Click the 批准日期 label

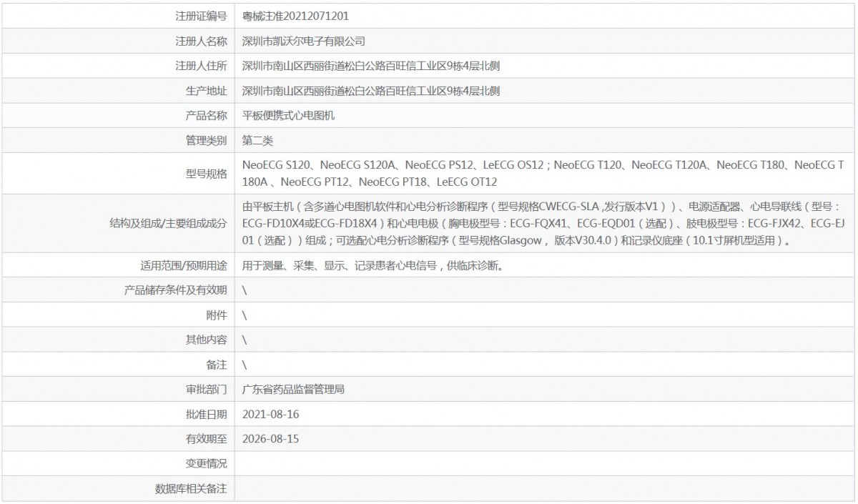point(206,414)
